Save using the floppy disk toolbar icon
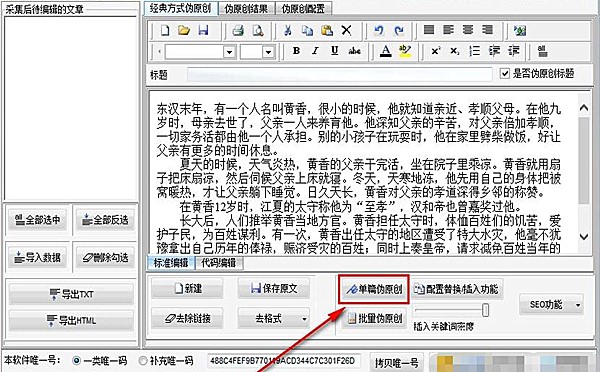This screenshot has width=600, height=372. click(x=203, y=30)
